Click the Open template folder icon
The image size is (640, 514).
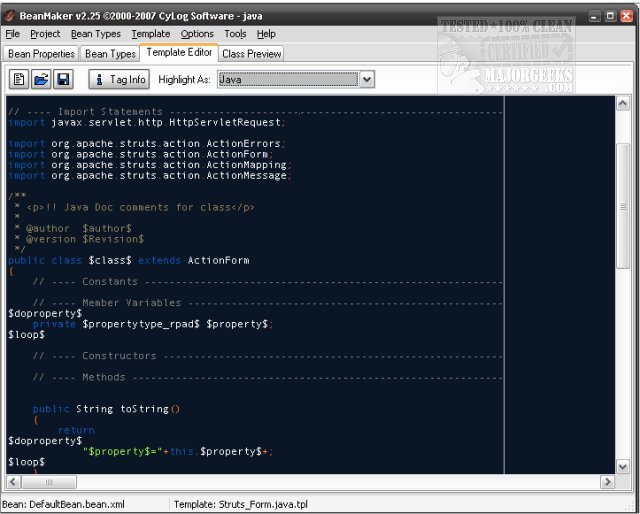(x=41, y=79)
